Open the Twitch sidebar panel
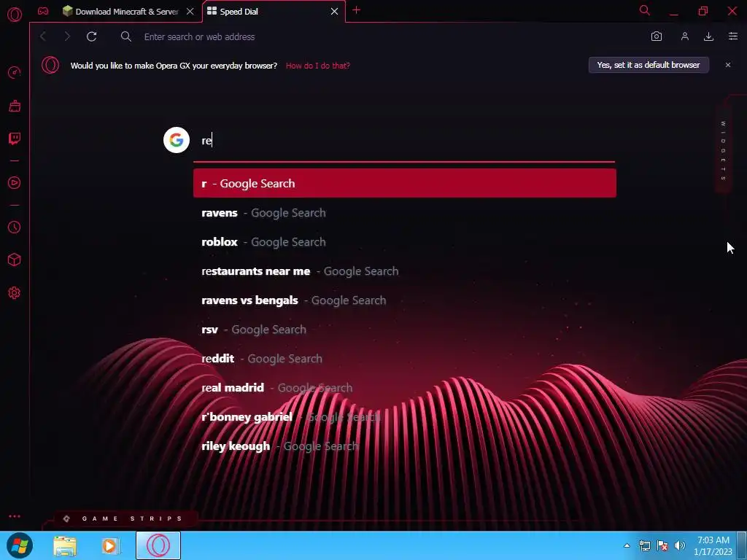This screenshot has width=747, height=560. (x=15, y=139)
